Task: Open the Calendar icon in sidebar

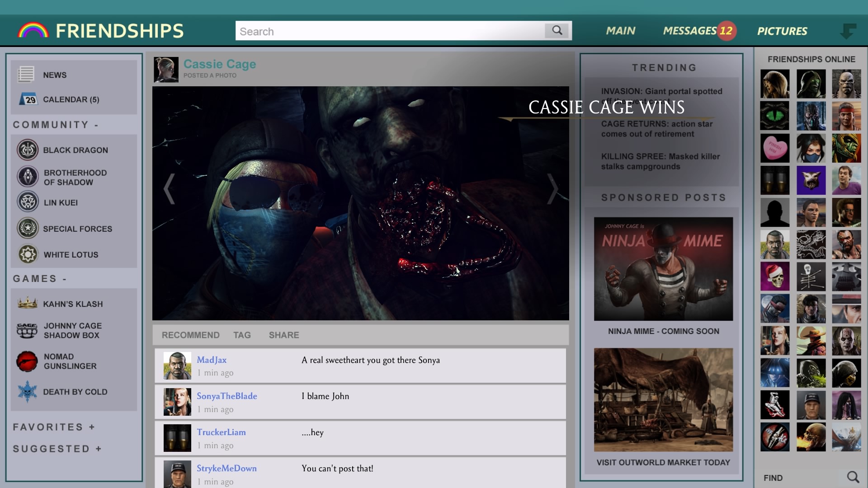Action: pyautogui.click(x=28, y=99)
